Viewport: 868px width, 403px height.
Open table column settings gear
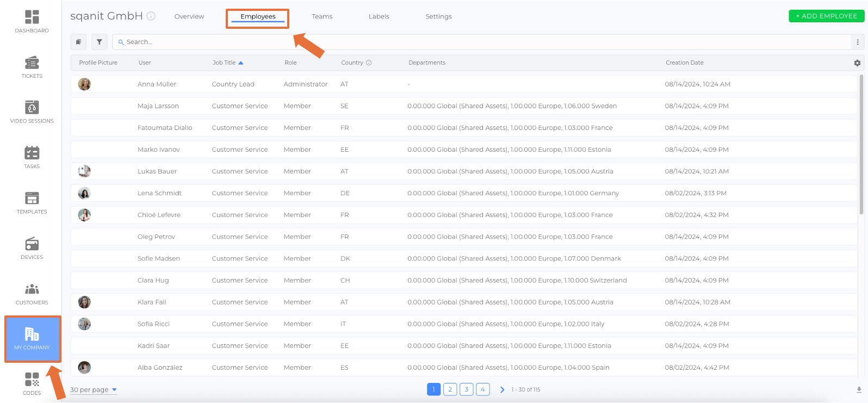(857, 63)
